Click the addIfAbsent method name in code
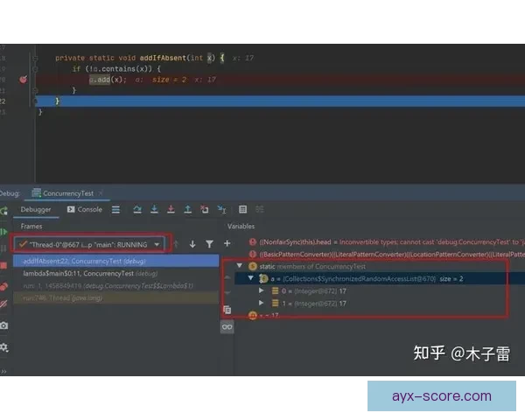 click(163, 58)
